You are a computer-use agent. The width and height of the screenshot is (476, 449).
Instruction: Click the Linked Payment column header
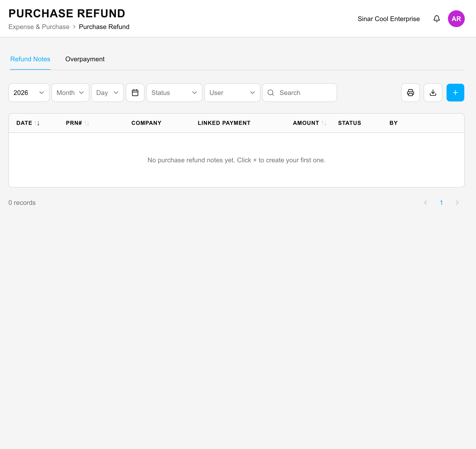point(224,123)
